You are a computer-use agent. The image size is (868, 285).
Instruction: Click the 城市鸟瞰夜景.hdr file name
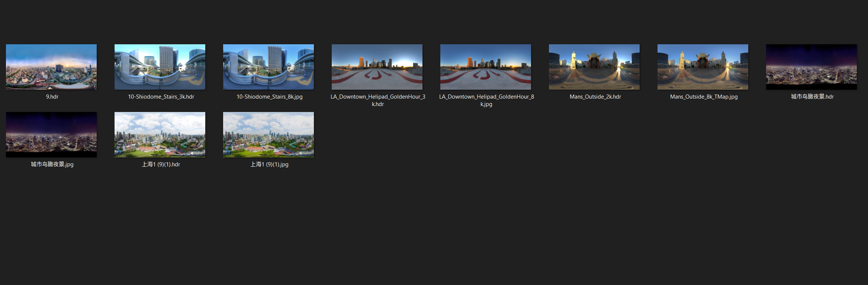(x=812, y=97)
